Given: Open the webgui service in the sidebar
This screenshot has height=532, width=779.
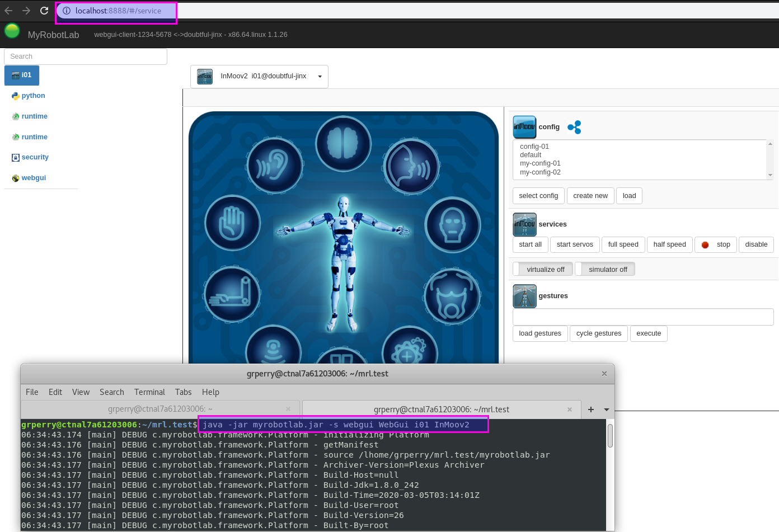Looking at the screenshot, I should point(29,178).
